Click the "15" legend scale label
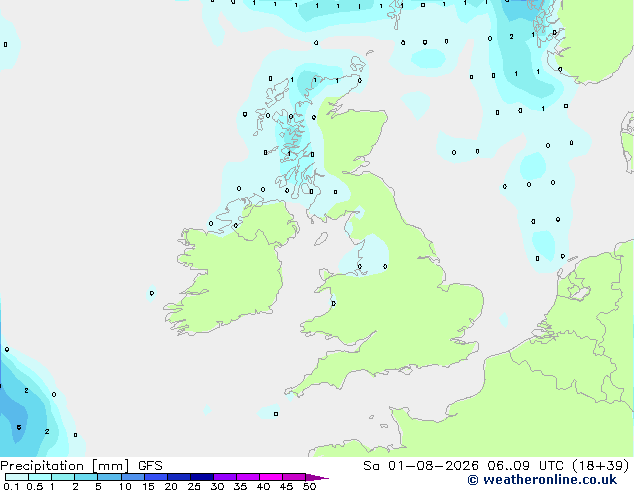 (148, 486)
